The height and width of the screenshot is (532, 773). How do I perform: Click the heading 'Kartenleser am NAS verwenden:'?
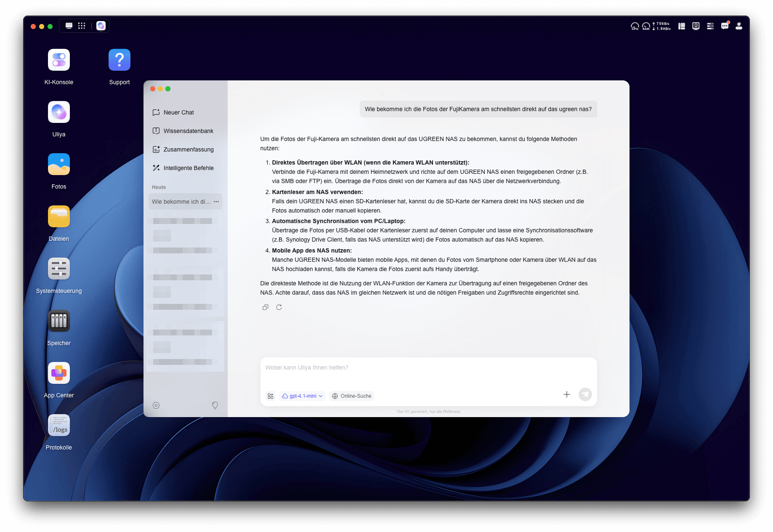(x=317, y=192)
